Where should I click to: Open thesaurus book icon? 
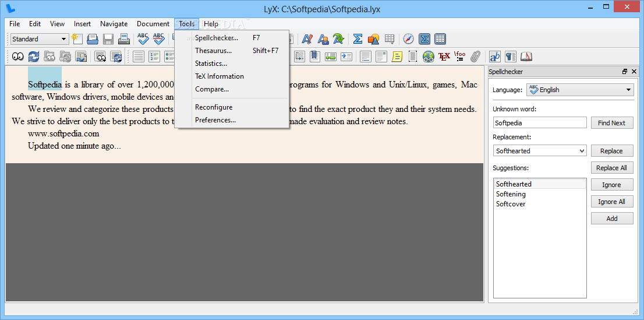pyautogui.click(x=526, y=57)
